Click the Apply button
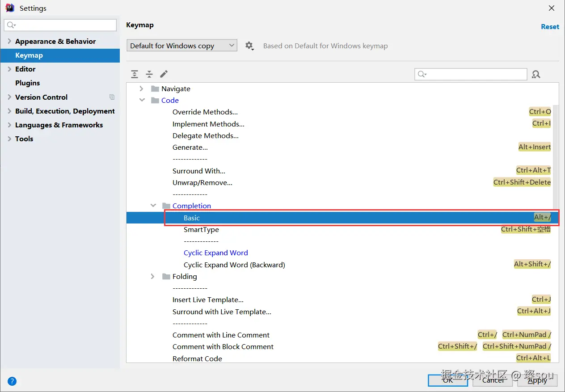This screenshot has width=565, height=392. 537,380
